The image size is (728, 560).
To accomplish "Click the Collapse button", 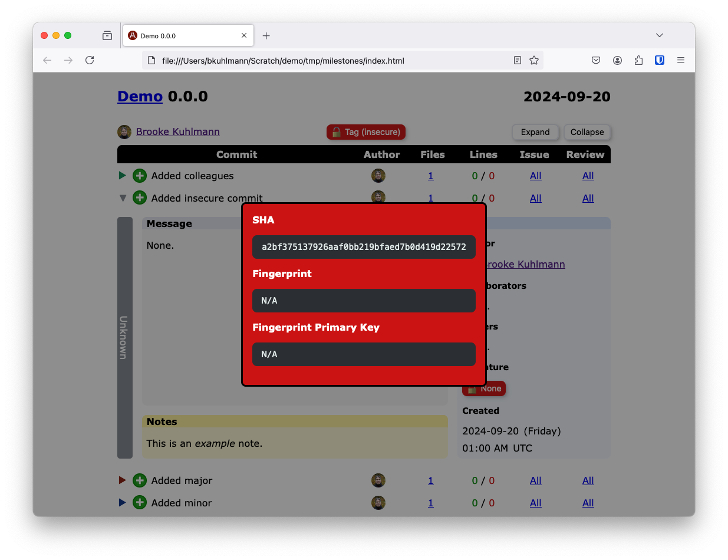I will [587, 132].
